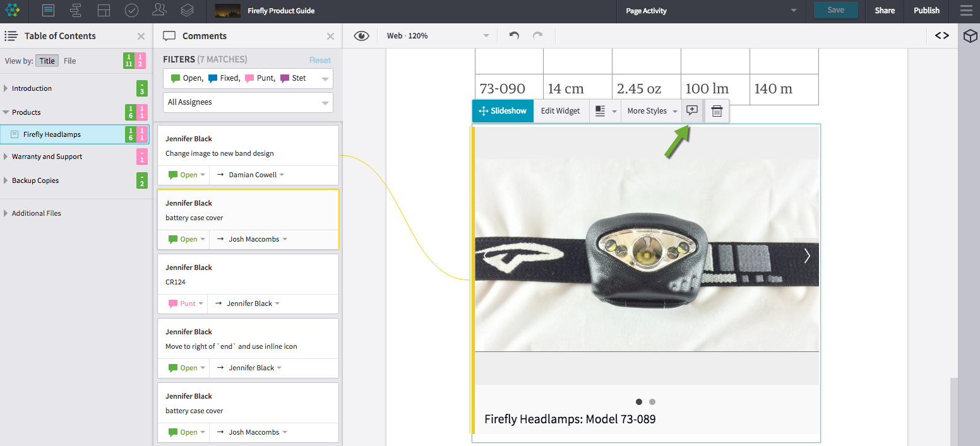The width and height of the screenshot is (980, 446).
Task: Delete the slideshow widget with trash icon
Action: pyautogui.click(x=717, y=111)
